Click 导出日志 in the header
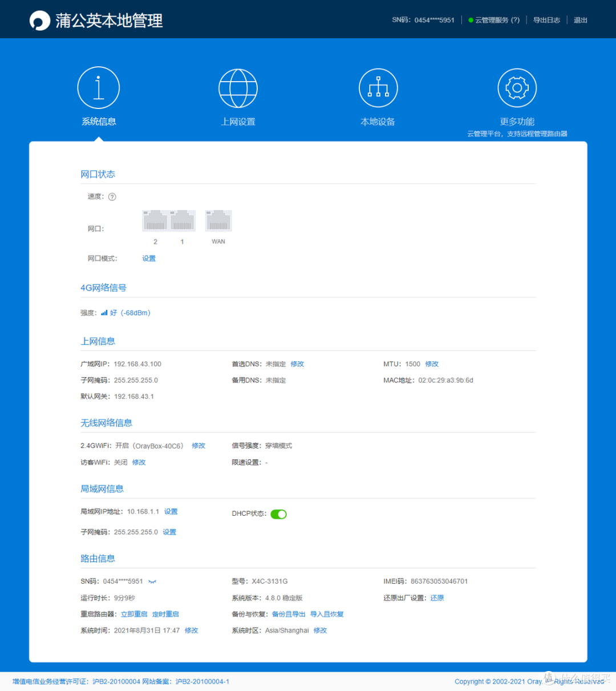 coord(546,20)
